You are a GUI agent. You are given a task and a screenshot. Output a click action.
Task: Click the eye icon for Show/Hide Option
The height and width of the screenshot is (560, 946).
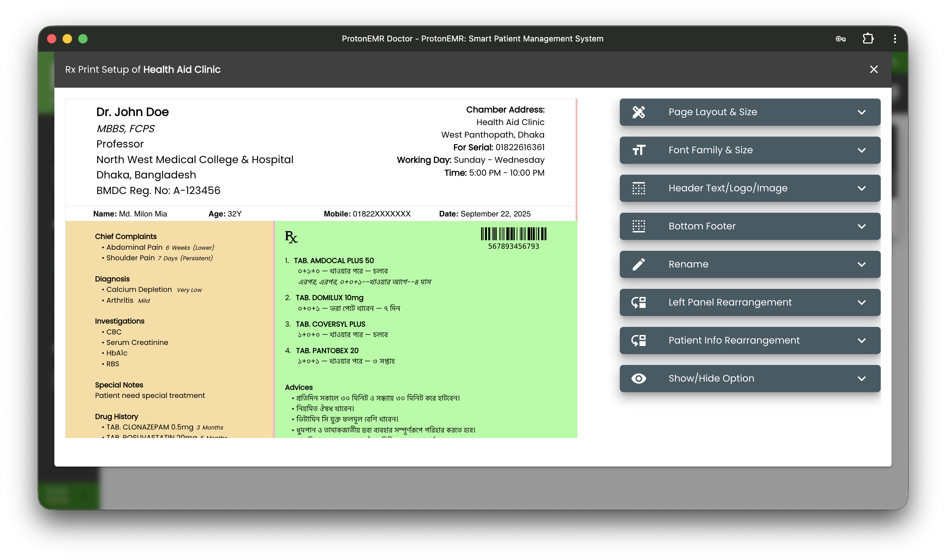point(638,379)
